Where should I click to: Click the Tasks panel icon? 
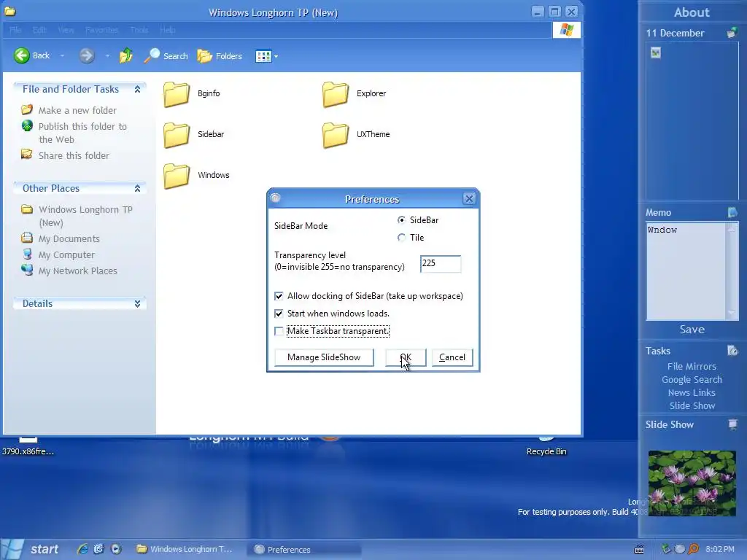(x=732, y=351)
